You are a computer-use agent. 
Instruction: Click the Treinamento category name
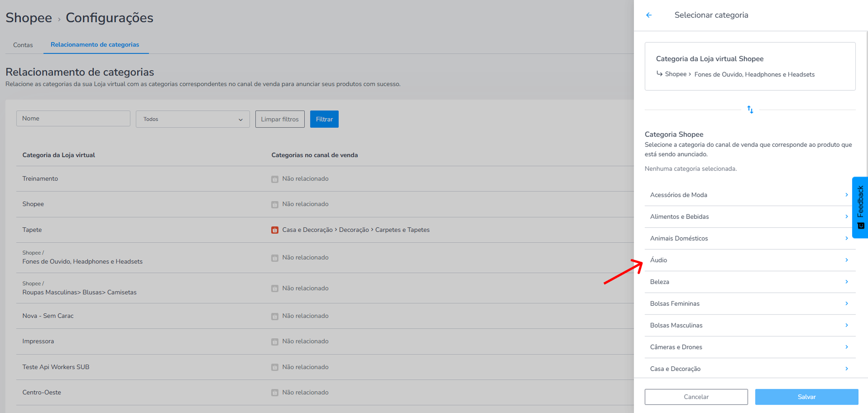click(x=40, y=178)
